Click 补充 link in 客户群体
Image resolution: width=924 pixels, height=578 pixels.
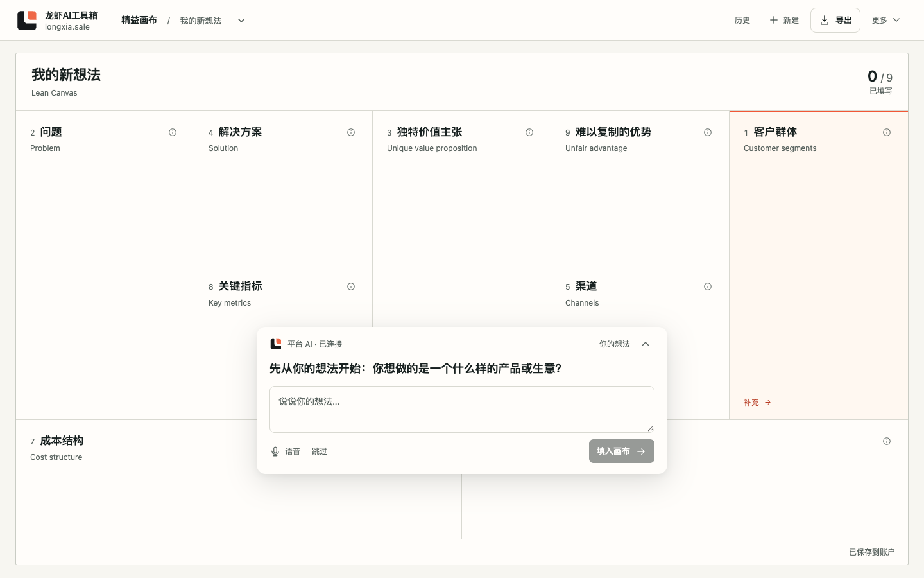[x=757, y=403]
